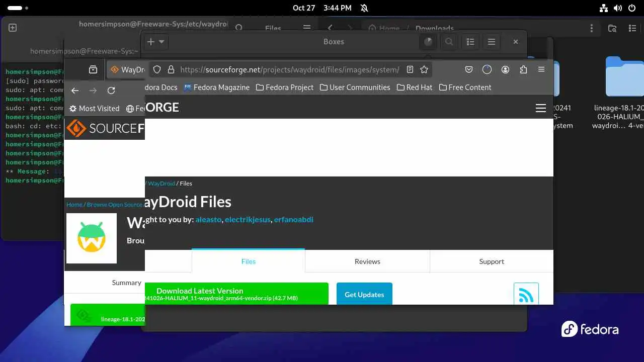Click the Firefox tab overview icon
Screen dimensions: 644x362
[x=93, y=70]
